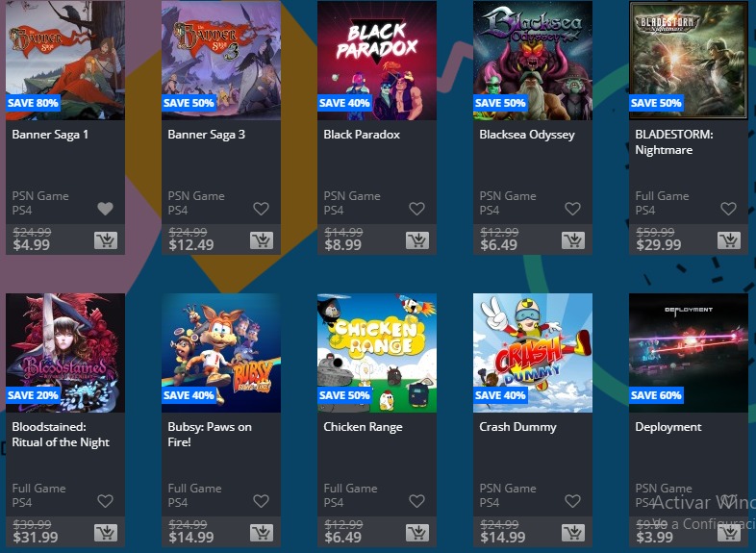This screenshot has height=553, width=756.
Task: Wishlist Crash Dummy with heart icon
Action: click(x=572, y=501)
